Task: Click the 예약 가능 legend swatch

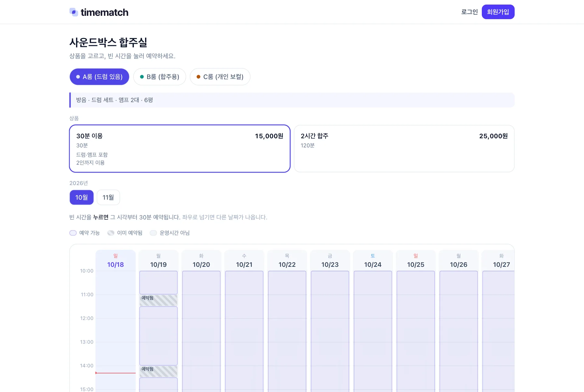Action: tap(73, 233)
